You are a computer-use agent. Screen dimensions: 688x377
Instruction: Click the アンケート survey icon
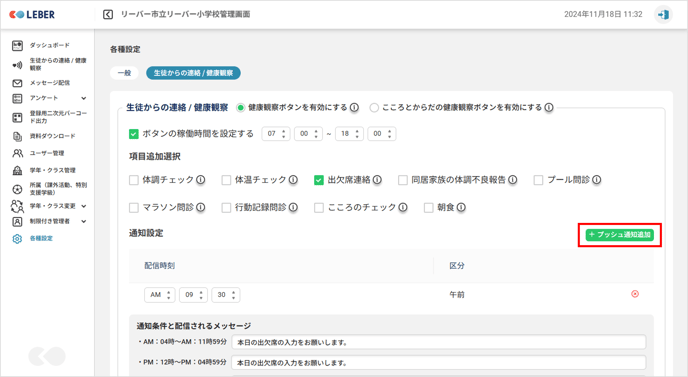click(17, 98)
